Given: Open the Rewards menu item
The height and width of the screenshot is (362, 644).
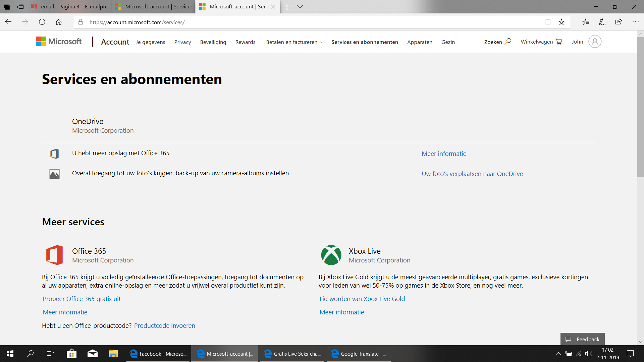Looking at the screenshot, I should pos(245,42).
